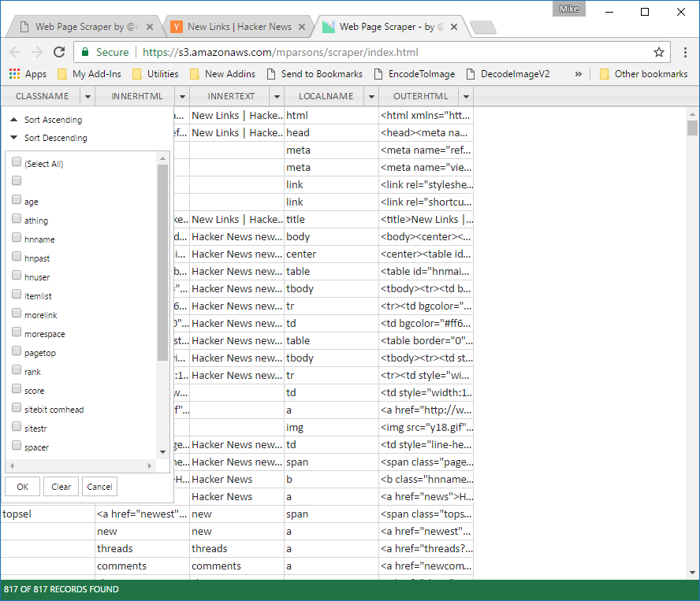Open a new tab with the blank tab button
Viewport: 700px width, 601px height.
pyautogui.click(x=483, y=28)
